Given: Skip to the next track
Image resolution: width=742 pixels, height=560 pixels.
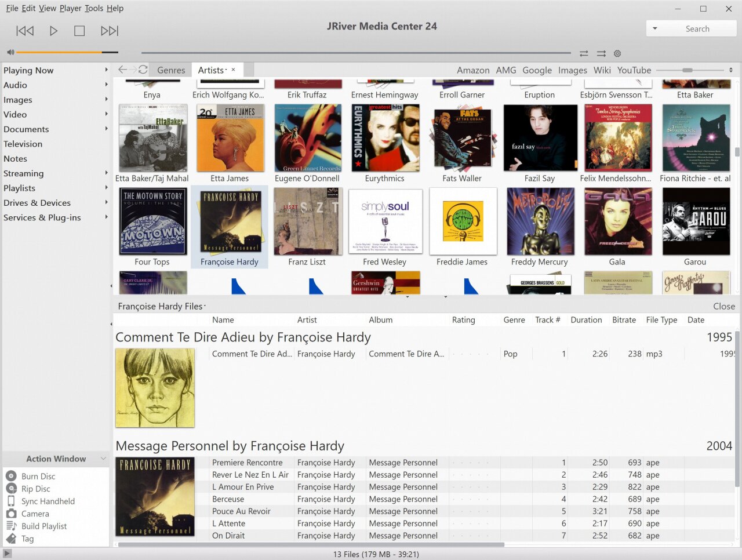Looking at the screenshot, I should coord(110,31).
